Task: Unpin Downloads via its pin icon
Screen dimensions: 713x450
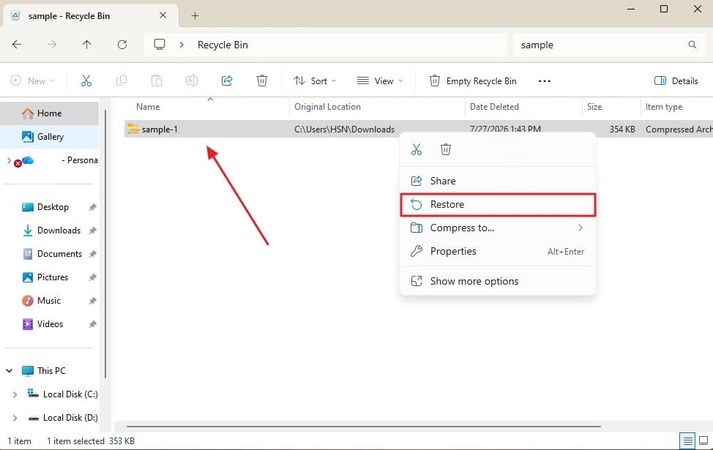Action: (92, 230)
